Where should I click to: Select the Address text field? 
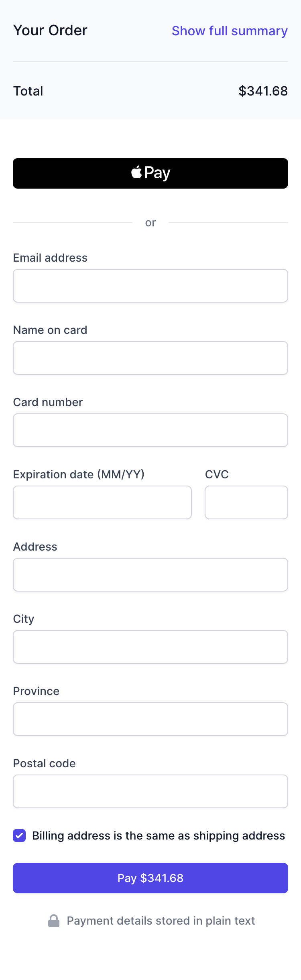(150, 575)
